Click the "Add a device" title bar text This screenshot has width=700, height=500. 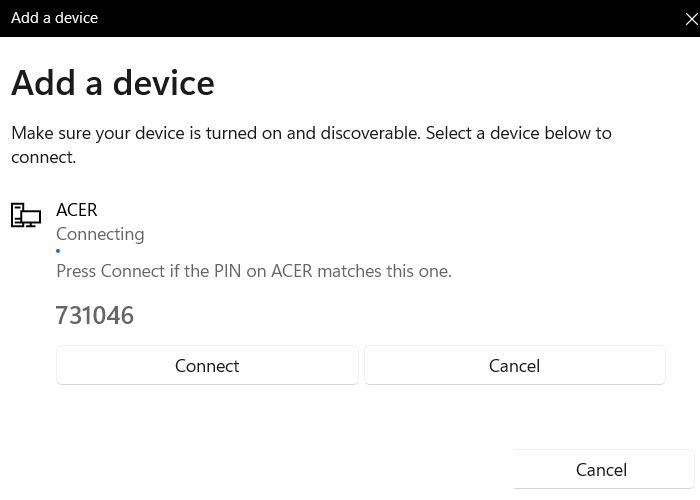(55, 18)
